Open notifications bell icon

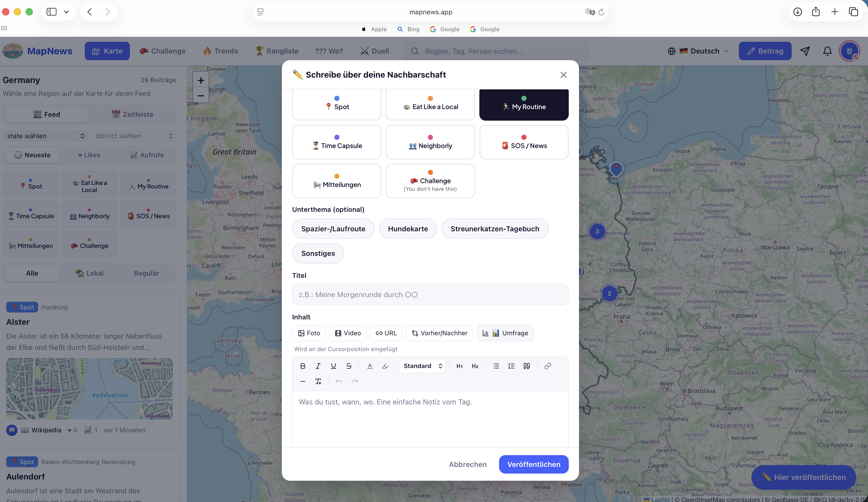827,51
